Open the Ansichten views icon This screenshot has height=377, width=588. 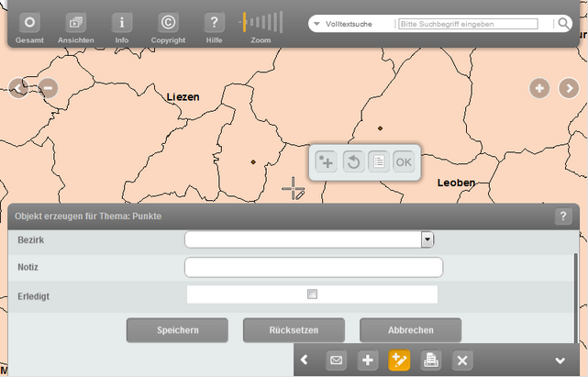[x=76, y=23]
